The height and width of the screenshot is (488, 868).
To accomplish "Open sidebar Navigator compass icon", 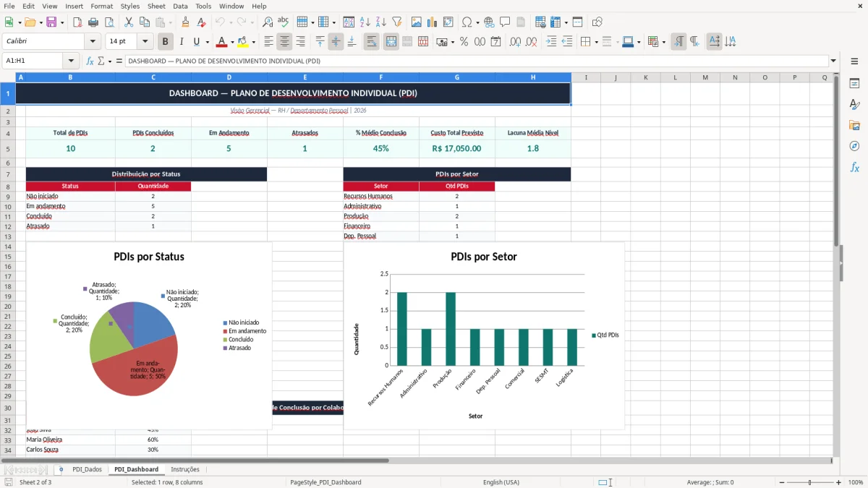I will tap(854, 146).
